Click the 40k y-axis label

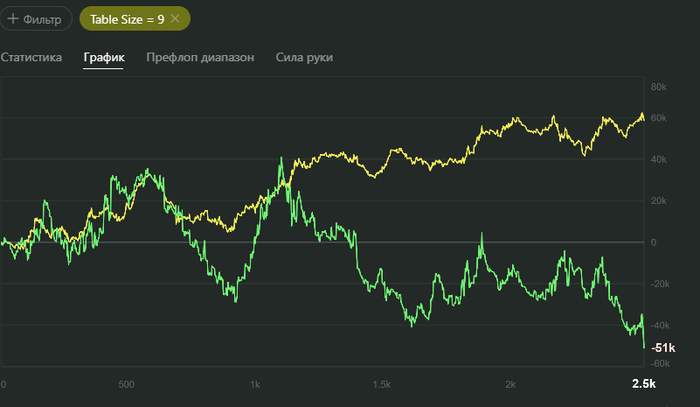pos(659,160)
